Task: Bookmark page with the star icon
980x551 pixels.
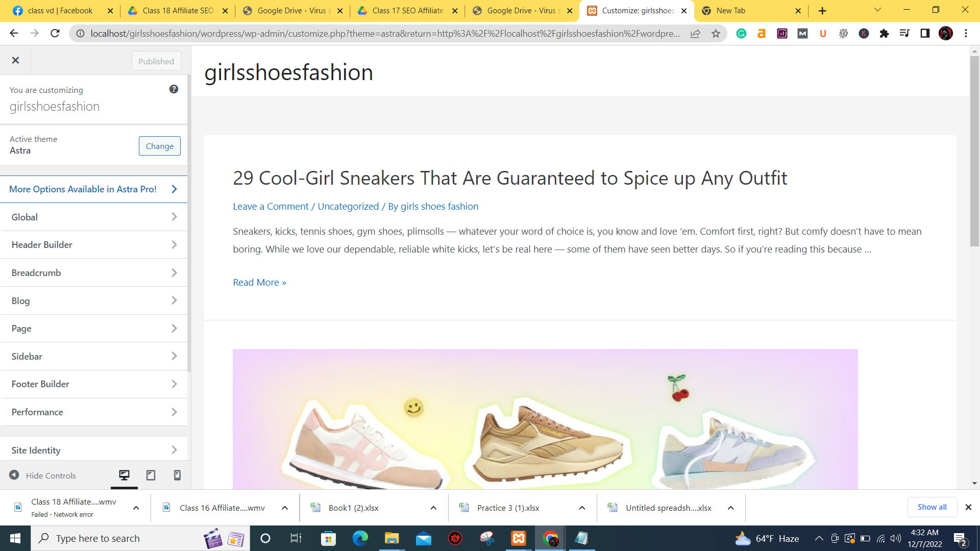Action: coord(716,34)
